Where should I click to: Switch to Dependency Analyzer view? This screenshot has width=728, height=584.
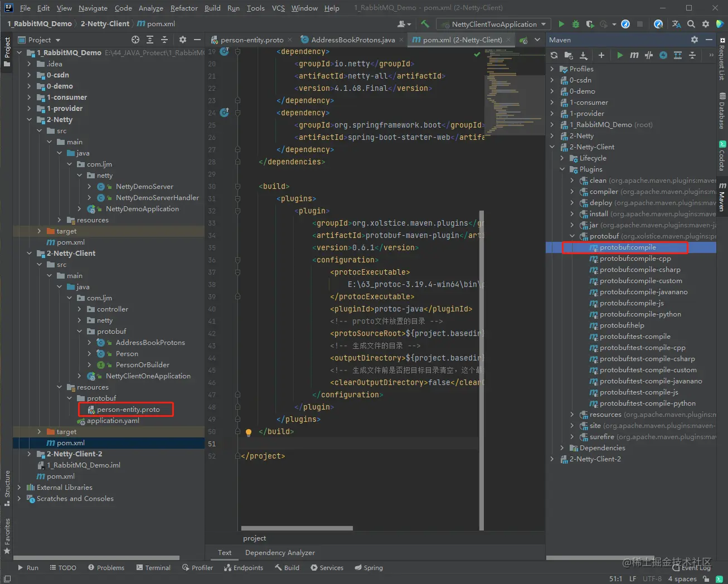(x=280, y=553)
